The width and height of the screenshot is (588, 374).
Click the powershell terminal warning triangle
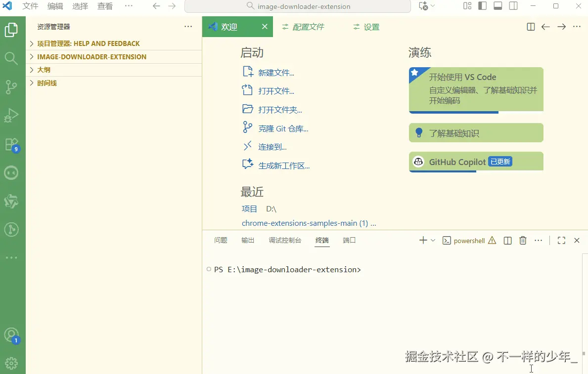[x=492, y=240]
